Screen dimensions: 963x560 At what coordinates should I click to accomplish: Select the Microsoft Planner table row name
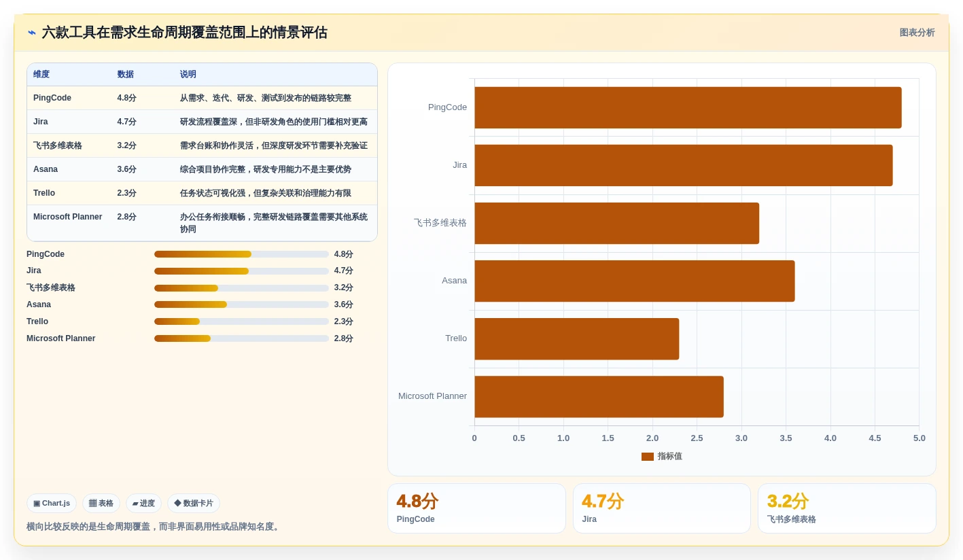click(x=68, y=217)
